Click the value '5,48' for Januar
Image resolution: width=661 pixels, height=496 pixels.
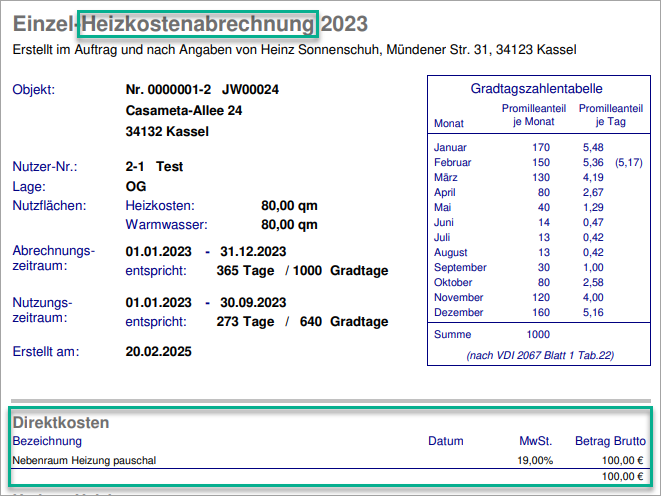pos(593,147)
